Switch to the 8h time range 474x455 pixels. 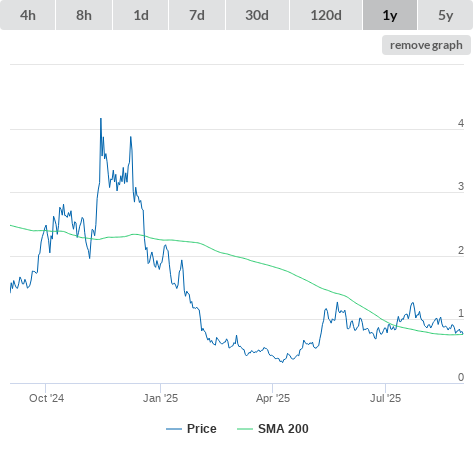click(x=84, y=15)
